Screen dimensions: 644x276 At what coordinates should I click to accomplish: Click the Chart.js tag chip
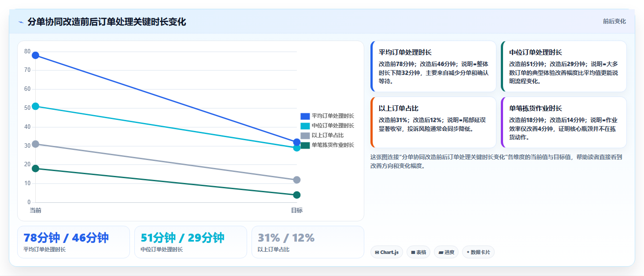387,252
